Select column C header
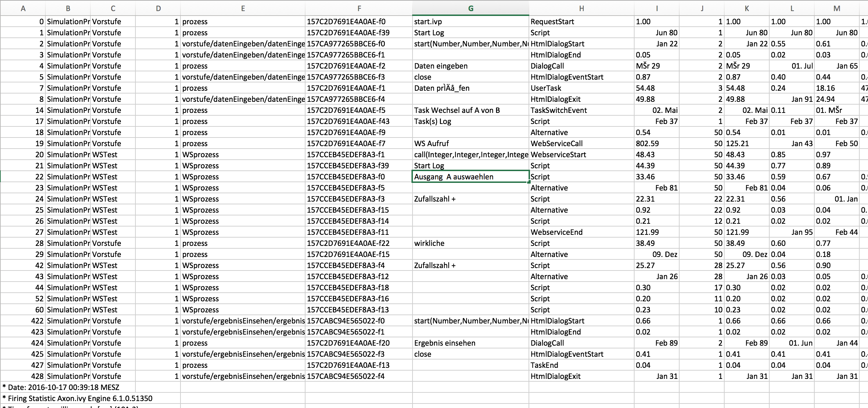 point(113,8)
